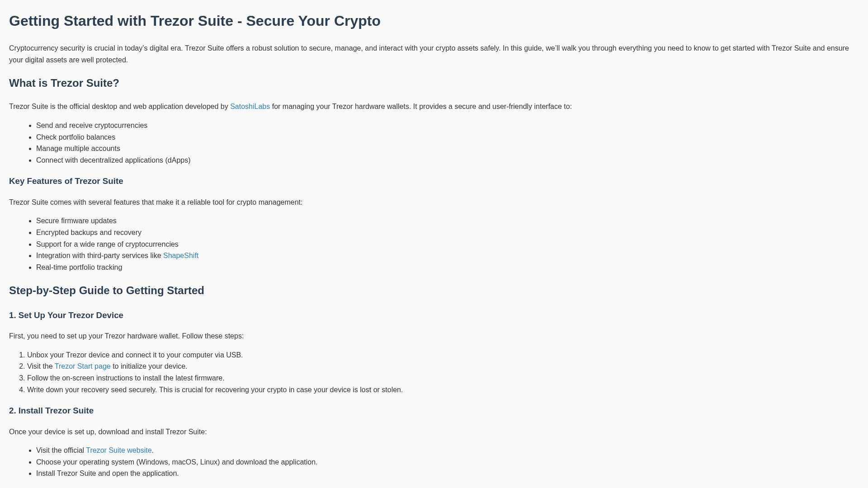This screenshot has height=488, width=868.
Task: Open the Trezor Start page link
Action: coord(82,366)
